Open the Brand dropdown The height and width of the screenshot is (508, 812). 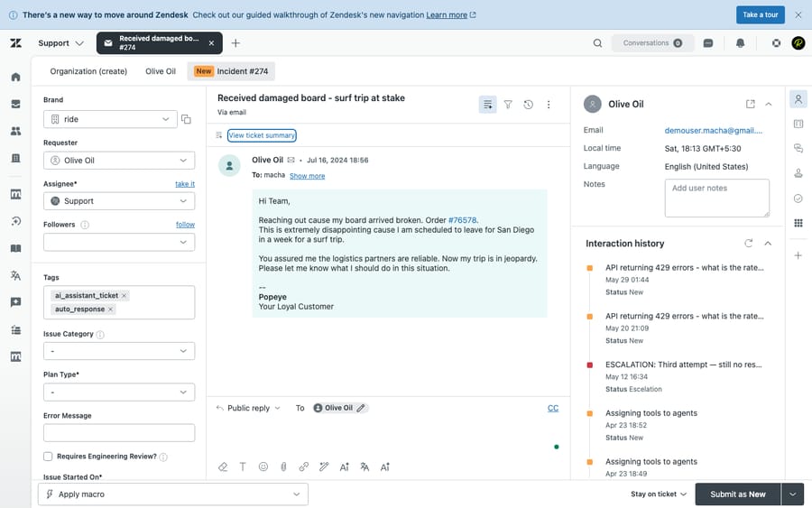click(110, 120)
